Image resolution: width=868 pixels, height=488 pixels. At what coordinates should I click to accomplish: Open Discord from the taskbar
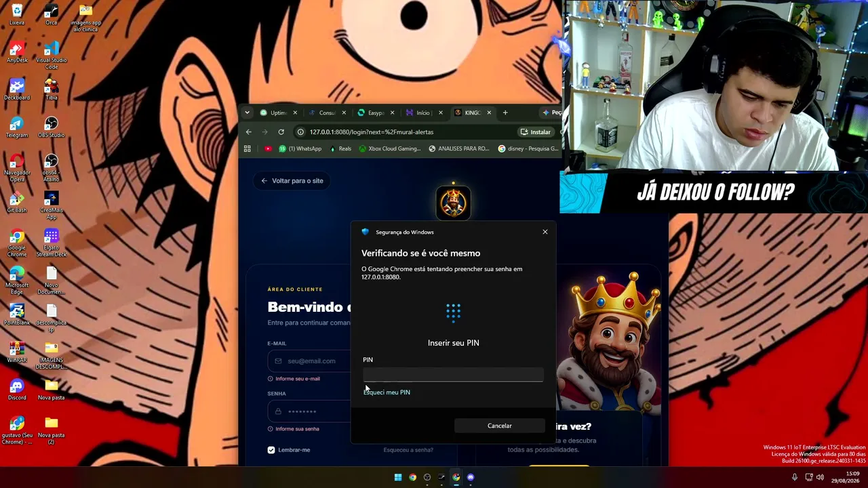(471, 477)
